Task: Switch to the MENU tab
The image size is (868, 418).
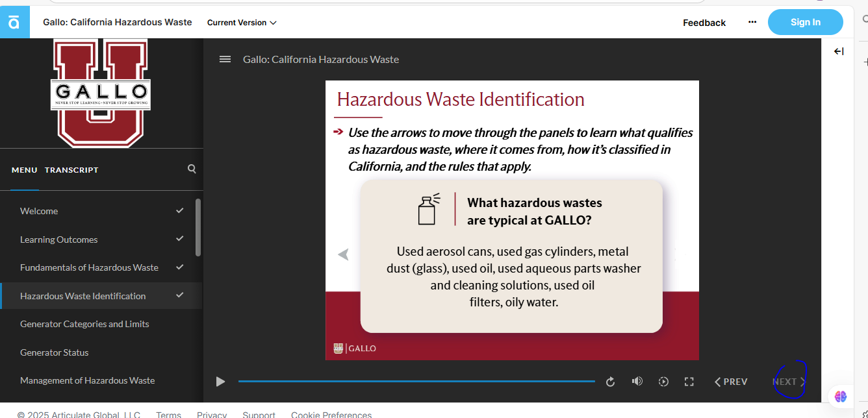Action: (x=25, y=170)
